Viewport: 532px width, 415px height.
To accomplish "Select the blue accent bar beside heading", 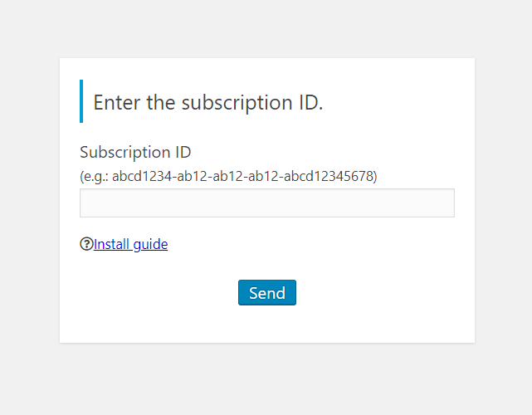I will tap(81, 101).
